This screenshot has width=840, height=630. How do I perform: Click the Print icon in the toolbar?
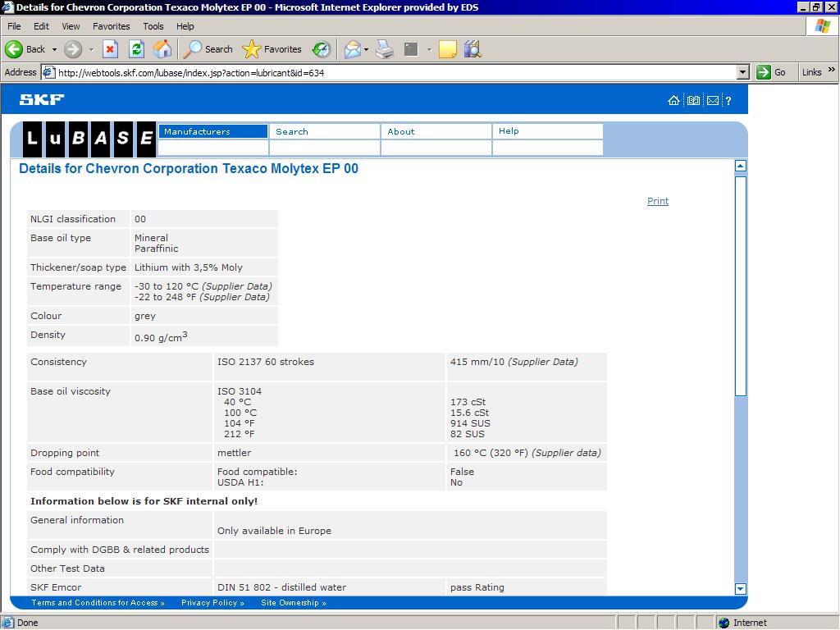[x=385, y=49]
